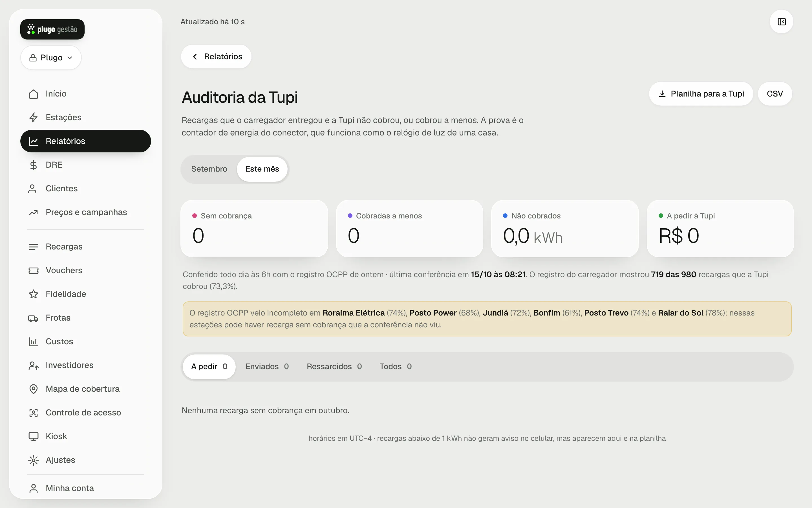812x508 pixels.
Task: Click the Relatórios sidebar item
Action: pos(85,141)
